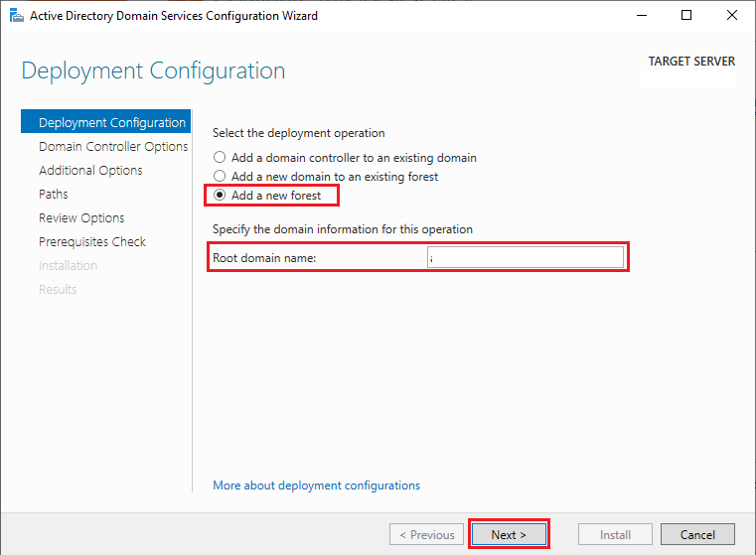The width and height of the screenshot is (756, 555).
Task: Click the Cancel button
Action: (x=697, y=534)
